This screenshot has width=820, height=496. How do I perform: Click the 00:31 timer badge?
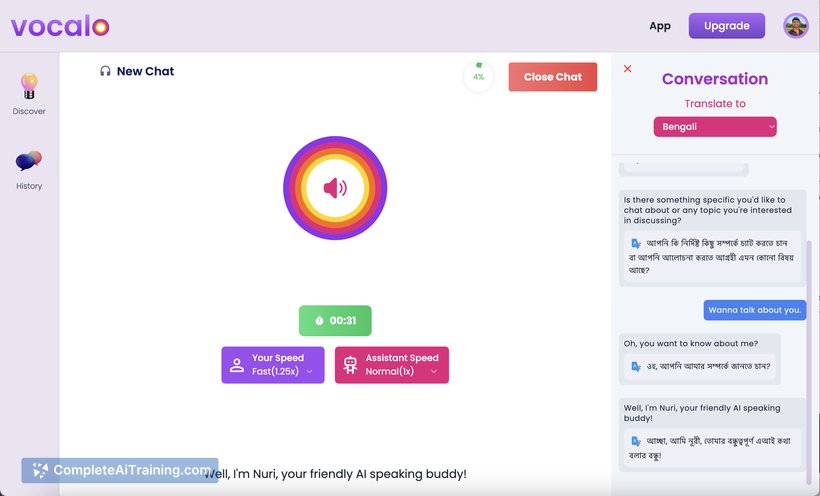[x=335, y=321]
